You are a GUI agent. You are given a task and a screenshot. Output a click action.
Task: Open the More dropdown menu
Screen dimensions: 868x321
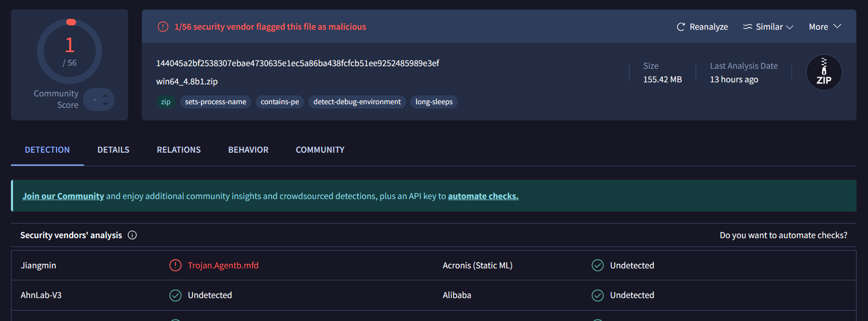(825, 27)
